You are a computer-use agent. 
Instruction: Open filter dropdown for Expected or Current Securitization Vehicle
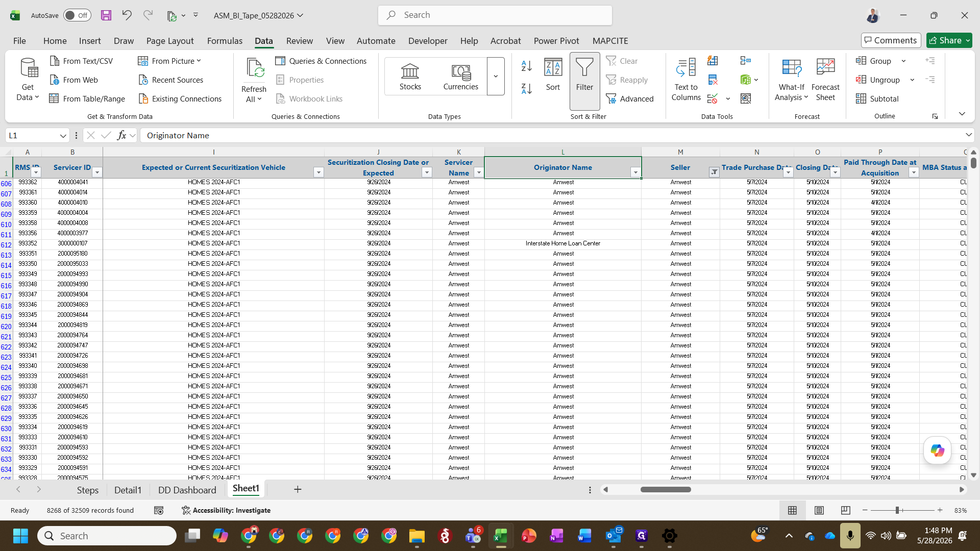click(318, 172)
